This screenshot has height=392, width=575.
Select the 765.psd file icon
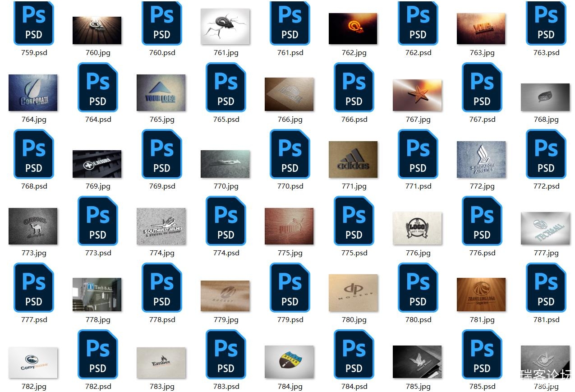[226, 88]
